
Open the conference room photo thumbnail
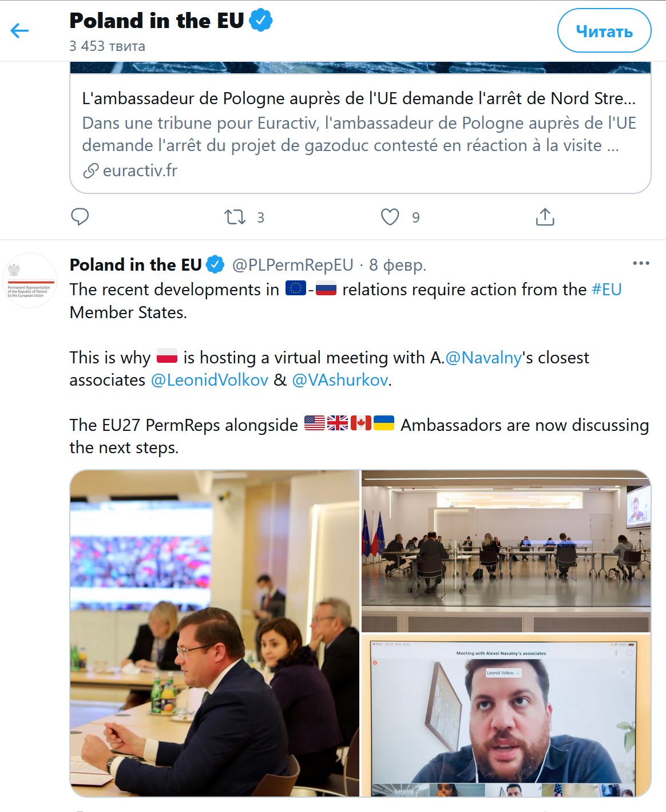pyautogui.click(x=506, y=550)
